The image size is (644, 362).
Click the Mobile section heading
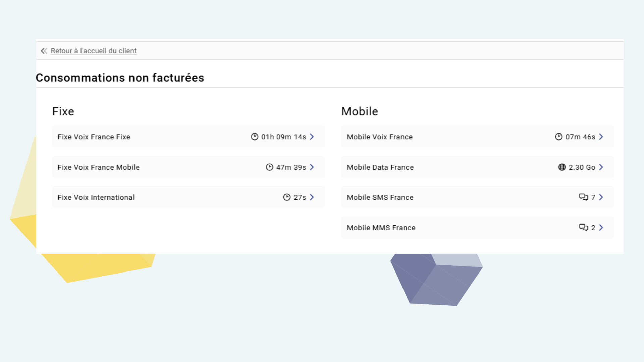pyautogui.click(x=360, y=111)
